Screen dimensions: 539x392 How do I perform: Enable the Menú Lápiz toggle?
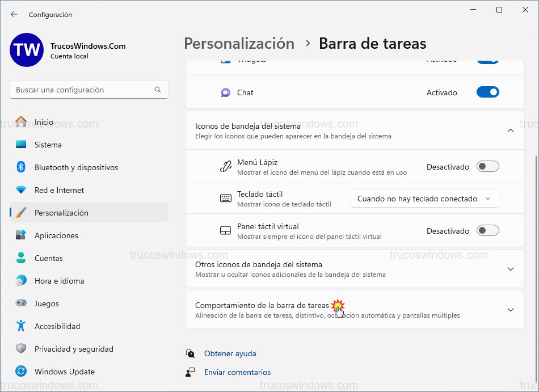(x=487, y=166)
